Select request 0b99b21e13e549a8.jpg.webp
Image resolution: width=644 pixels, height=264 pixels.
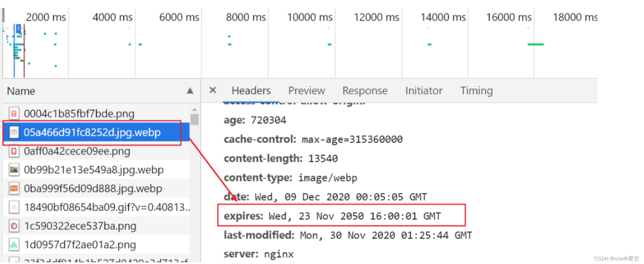click(96, 170)
